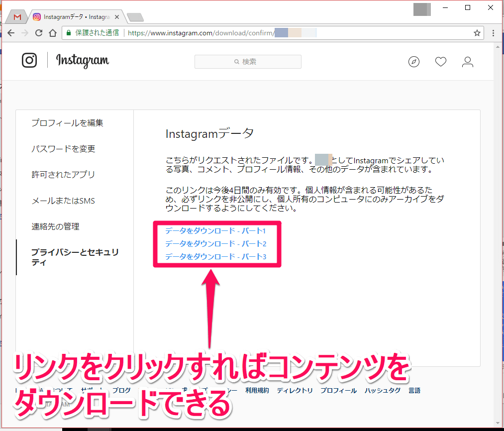Click the green padlock security icon

[69, 33]
